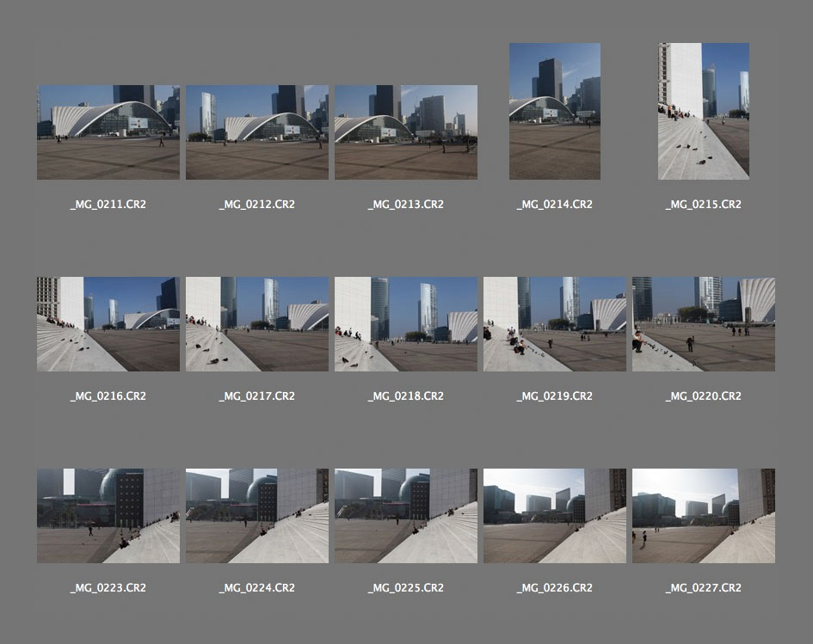Image resolution: width=813 pixels, height=644 pixels.
Task: Click the _MG_0217.CR2 photo
Action: (257, 324)
